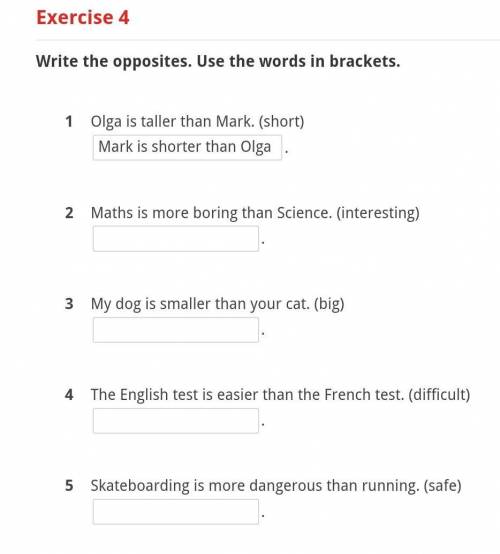Click the sentence 'Olga is taller than Mark'
Image resolution: width=500 pixels, height=554 pixels.
pyautogui.click(x=172, y=122)
